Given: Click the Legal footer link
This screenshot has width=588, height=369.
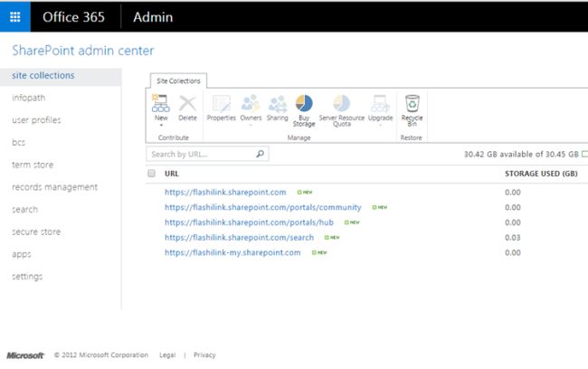Looking at the screenshot, I should click(x=167, y=355).
